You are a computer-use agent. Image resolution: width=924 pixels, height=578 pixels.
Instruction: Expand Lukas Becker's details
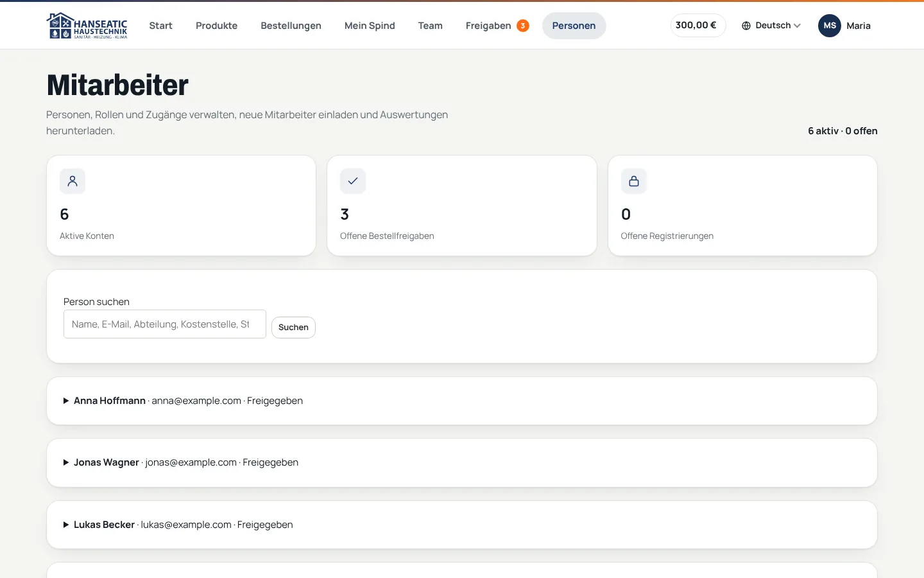462,525
